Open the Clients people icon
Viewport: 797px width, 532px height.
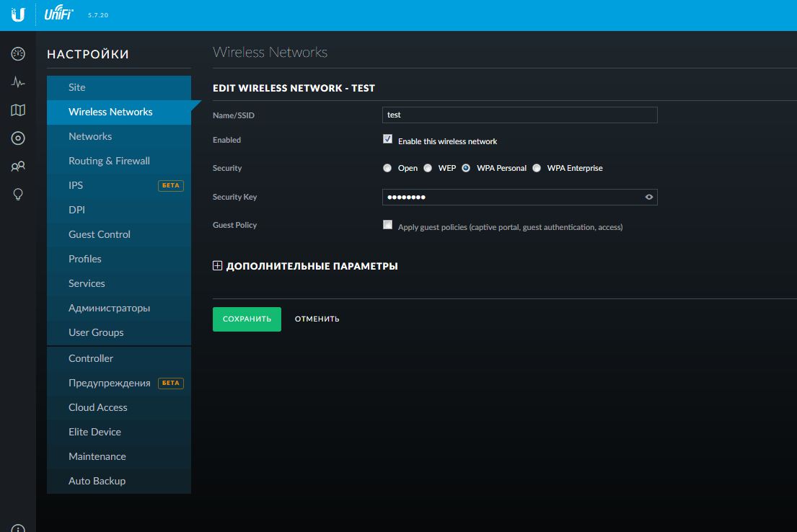pyautogui.click(x=18, y=167)
